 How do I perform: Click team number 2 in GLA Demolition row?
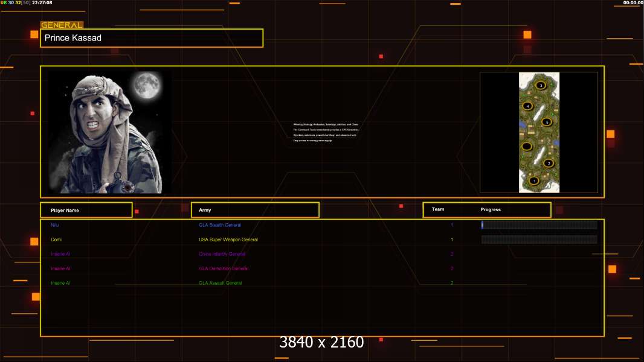coord(452,268)
